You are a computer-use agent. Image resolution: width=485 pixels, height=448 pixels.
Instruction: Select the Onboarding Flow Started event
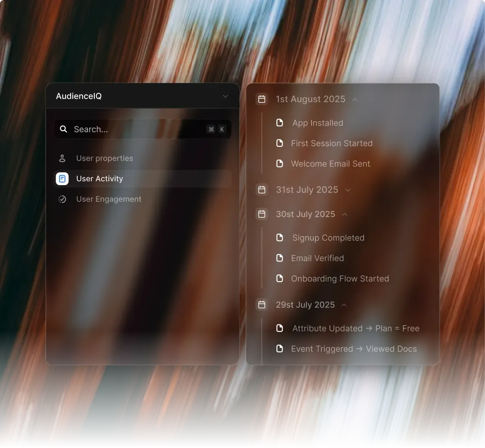340,279
